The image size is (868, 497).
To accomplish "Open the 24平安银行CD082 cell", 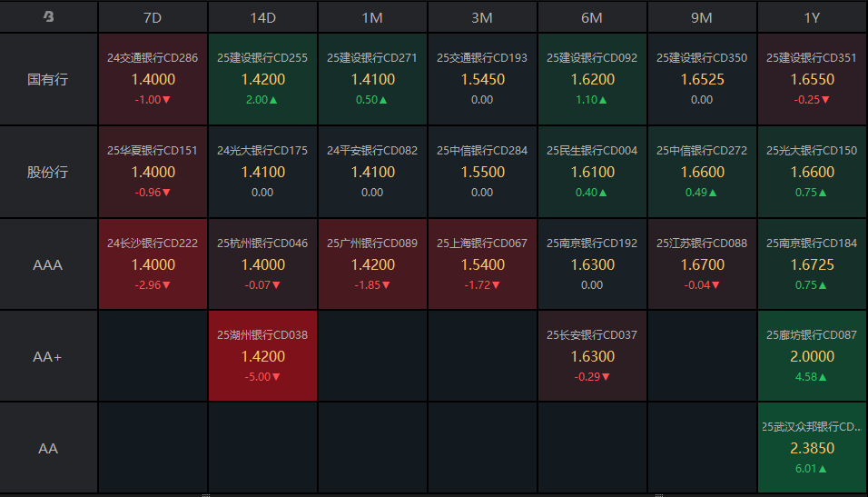I will (372, 172).
